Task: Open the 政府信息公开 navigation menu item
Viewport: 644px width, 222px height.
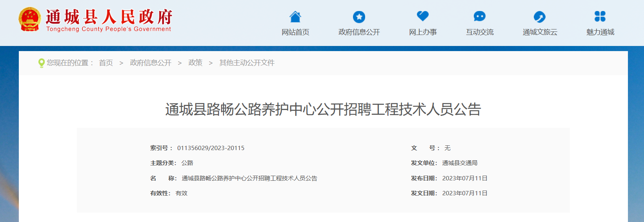Action: [x=359, y=32]
